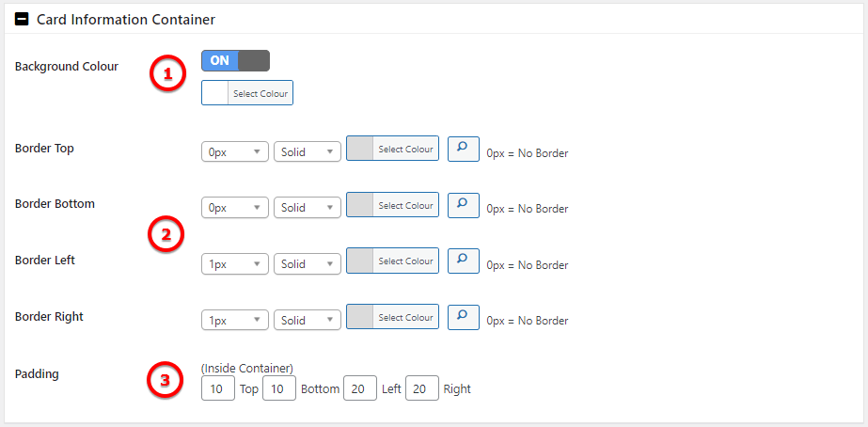Open the Border Bottom style dropdown
The width and height of the screenshot is (868, 427).
pyautogui.click(x=307, y=208)
